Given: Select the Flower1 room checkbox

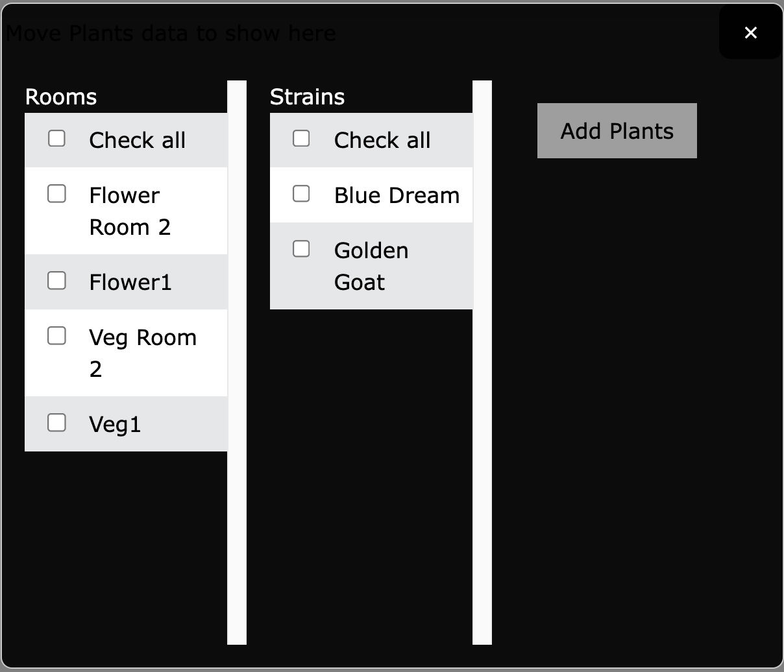Looking at the screenshot, I should 57,280.
